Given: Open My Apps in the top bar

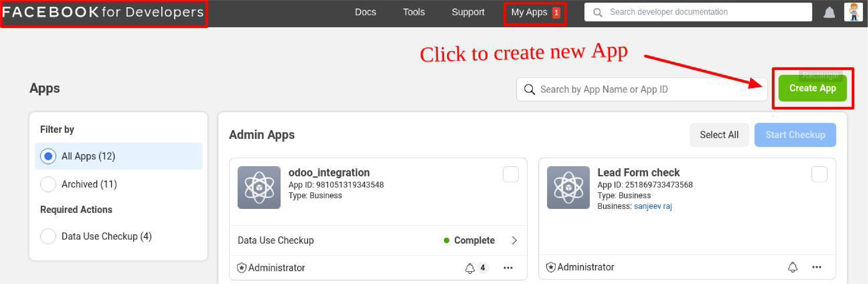Looking at the screenshot, I should (x=529, y=12).
